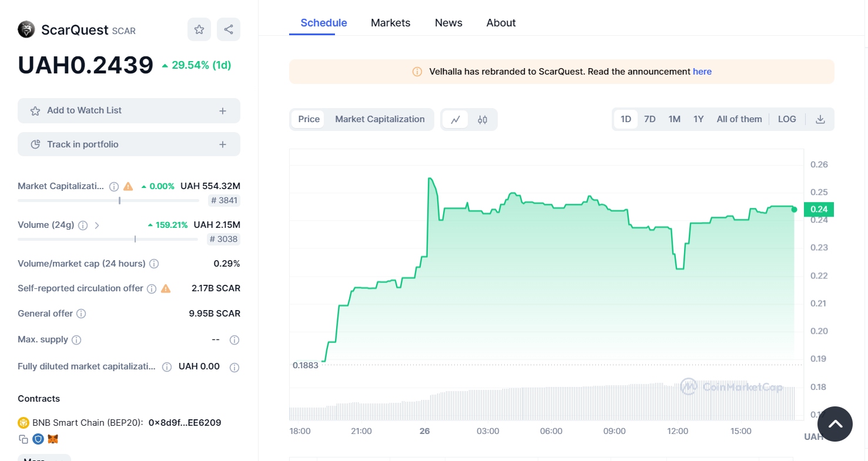Click info icon right of UAH 0.00 value
This screenshot has width=868, height=461.
(x=234, y=368)
